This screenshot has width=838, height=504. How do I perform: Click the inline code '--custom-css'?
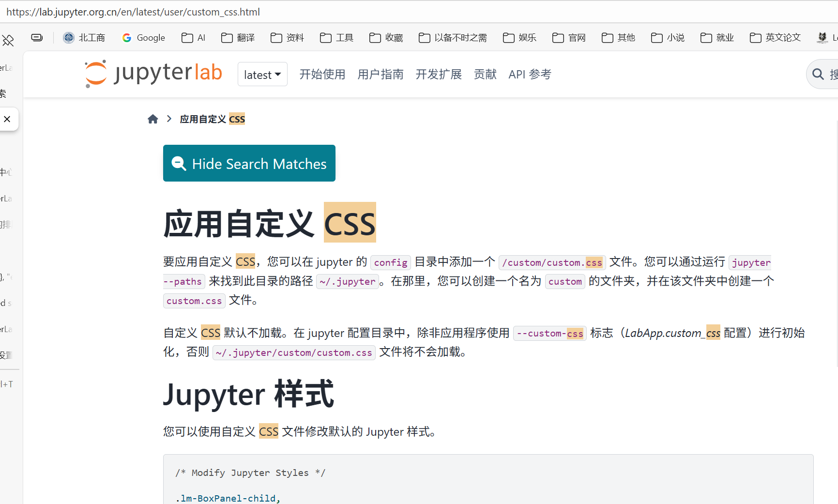coord(550,333)
